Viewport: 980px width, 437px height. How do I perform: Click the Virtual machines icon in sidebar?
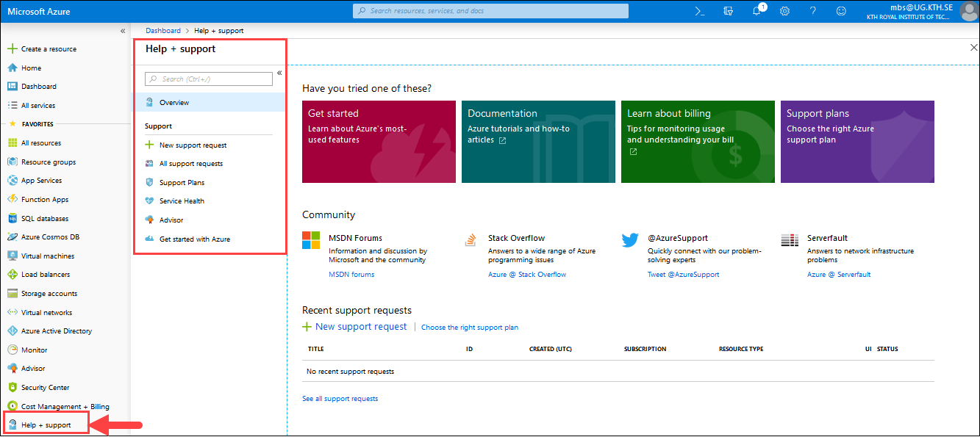(x=12, y=256)
